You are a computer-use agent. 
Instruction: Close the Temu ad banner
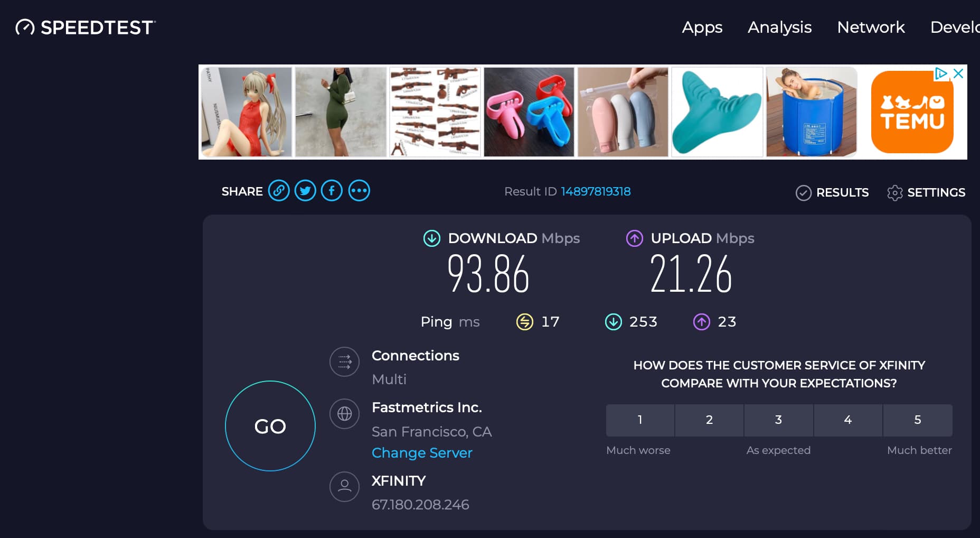(x=958, y=73)
